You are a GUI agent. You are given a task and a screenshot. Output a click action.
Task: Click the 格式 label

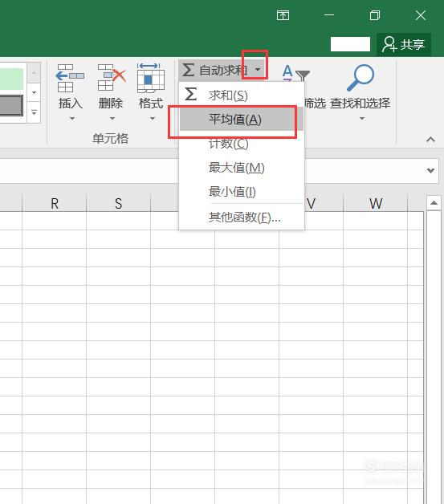tap(151, 104)
